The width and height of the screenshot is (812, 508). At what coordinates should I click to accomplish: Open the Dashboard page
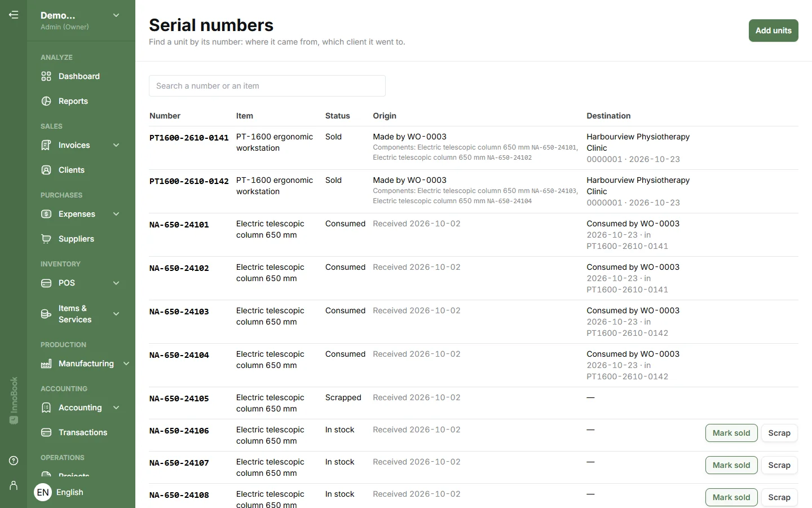[x=79, y=76]
